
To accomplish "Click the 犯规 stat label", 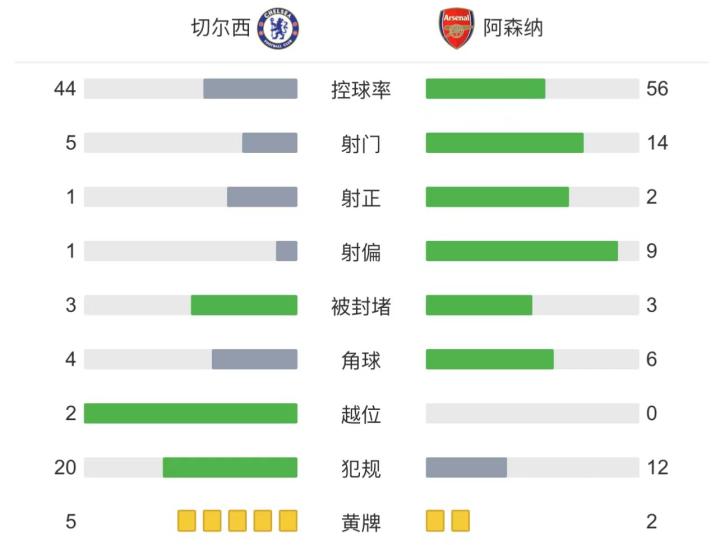I will click(x=361, y=468).
